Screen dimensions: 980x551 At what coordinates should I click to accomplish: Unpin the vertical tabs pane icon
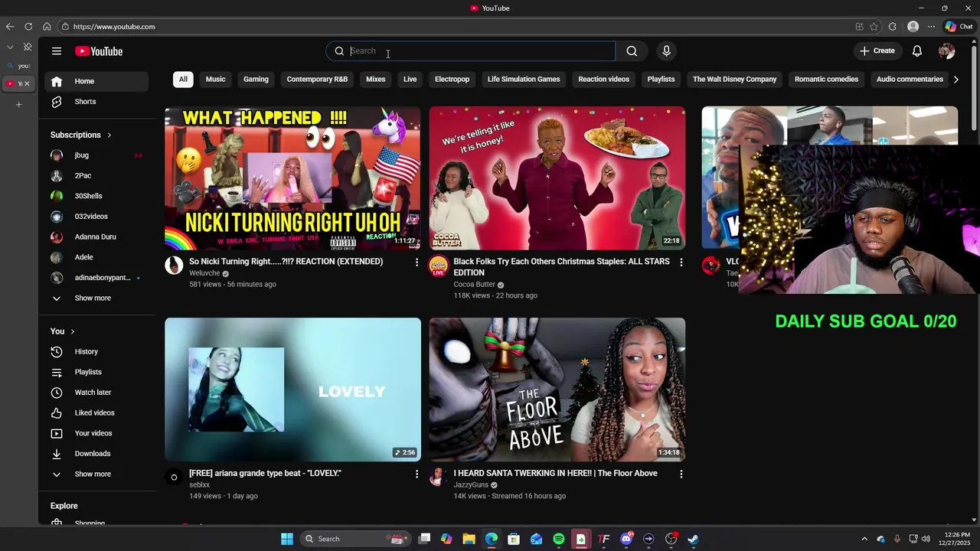(28, 47)
